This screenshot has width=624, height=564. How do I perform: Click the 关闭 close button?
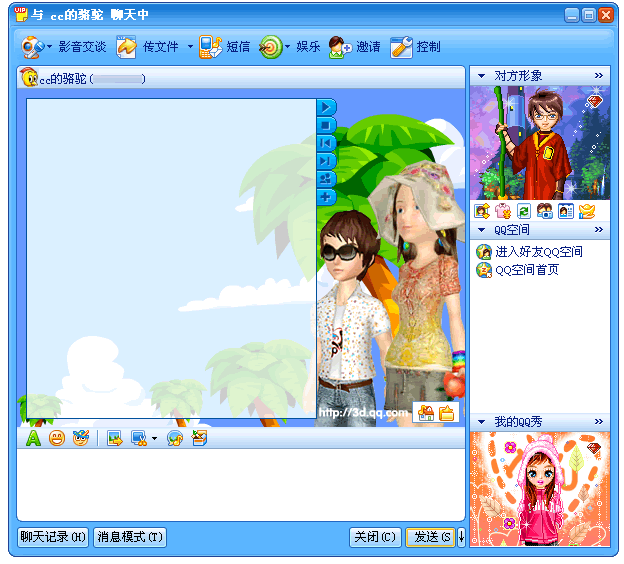pyautogui.click(x=375, y=537)
